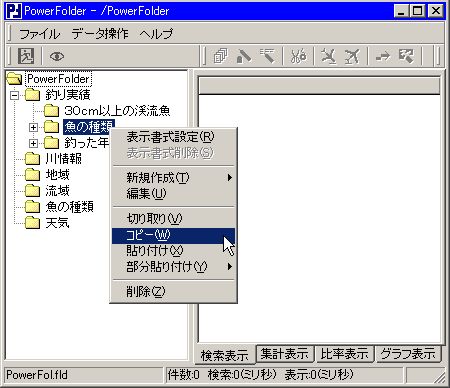Click the single pencil edit toolbar icon
The height and width of the screenshot is (388, 450).
pos(244,56)
